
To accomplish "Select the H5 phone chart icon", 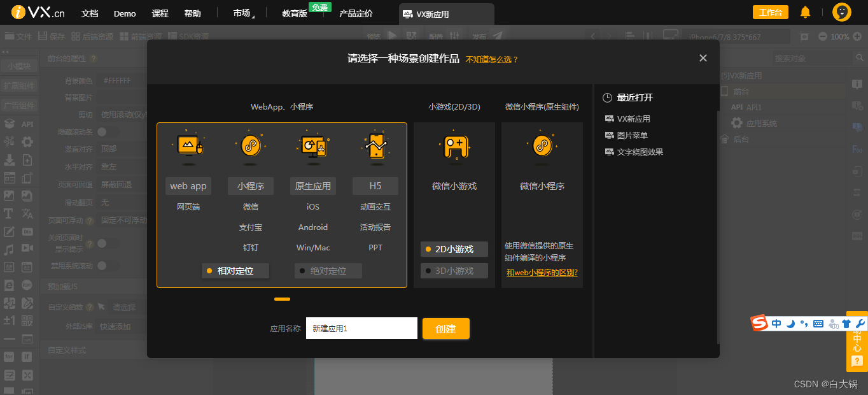I will click(375, 147).
